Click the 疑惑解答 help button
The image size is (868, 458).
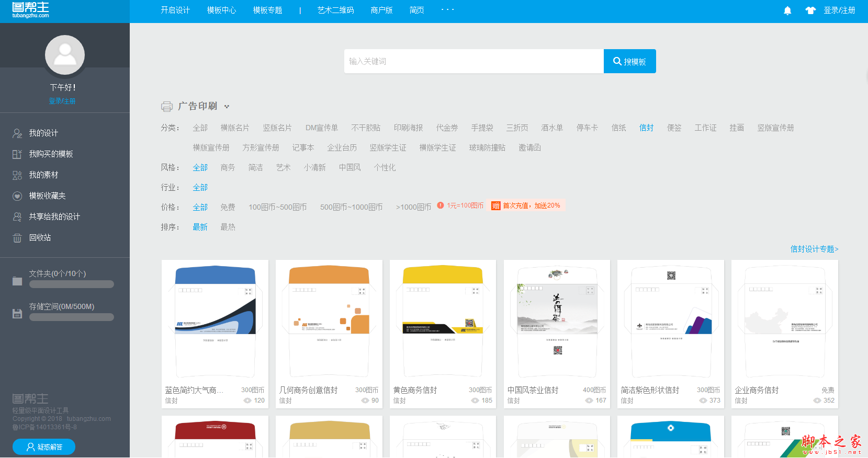point(44,447)
